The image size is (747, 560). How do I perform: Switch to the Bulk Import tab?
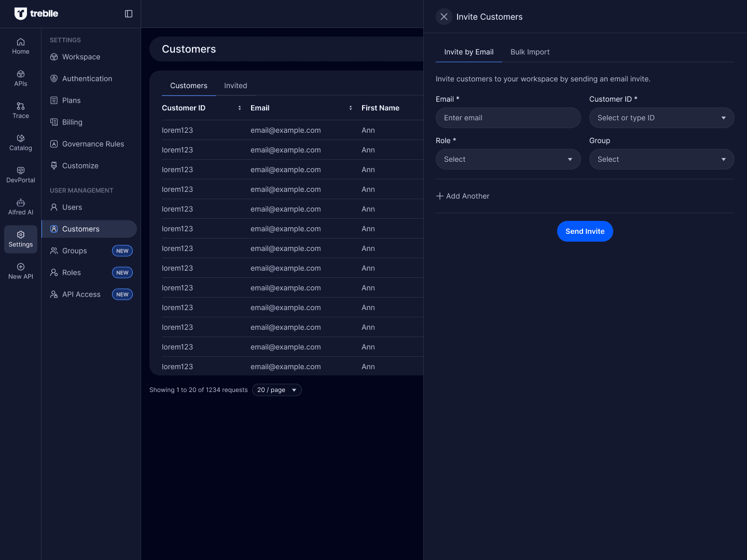530,52
